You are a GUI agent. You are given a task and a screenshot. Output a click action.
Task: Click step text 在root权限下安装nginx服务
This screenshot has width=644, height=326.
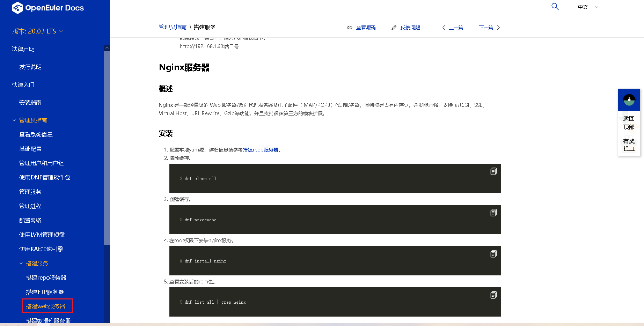pos(202,240)
